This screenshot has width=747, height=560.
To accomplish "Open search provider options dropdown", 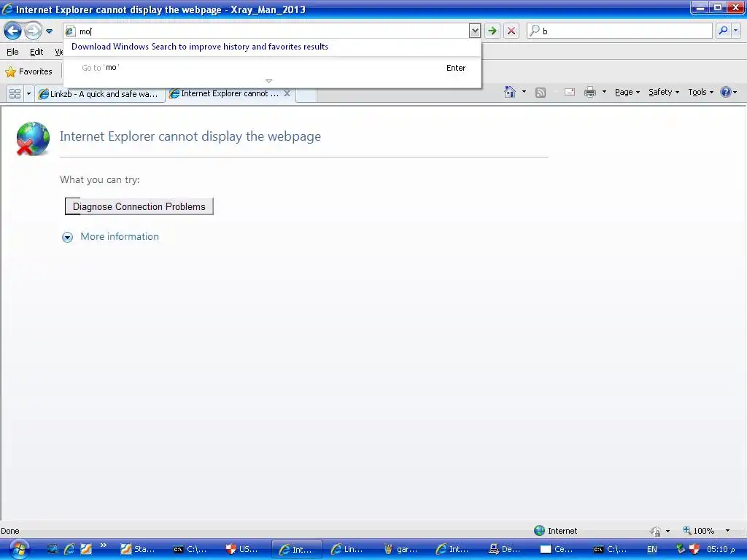I will point(735,31).
